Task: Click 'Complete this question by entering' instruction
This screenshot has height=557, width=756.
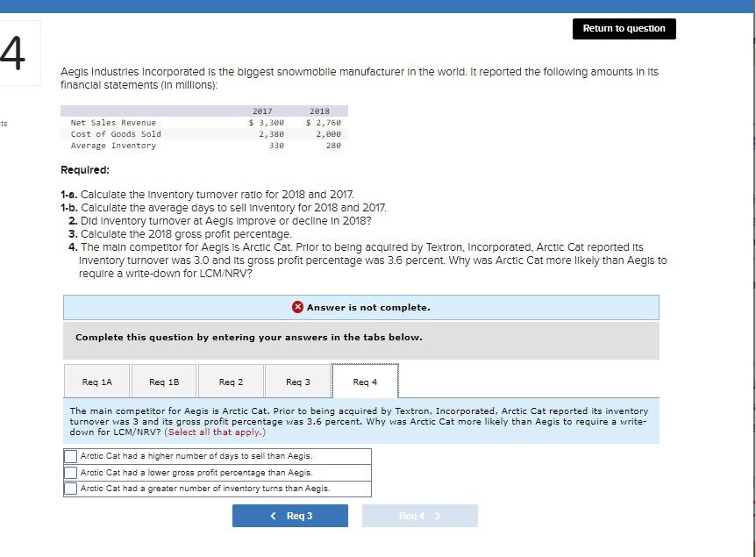Action: [x=249, y=337]
